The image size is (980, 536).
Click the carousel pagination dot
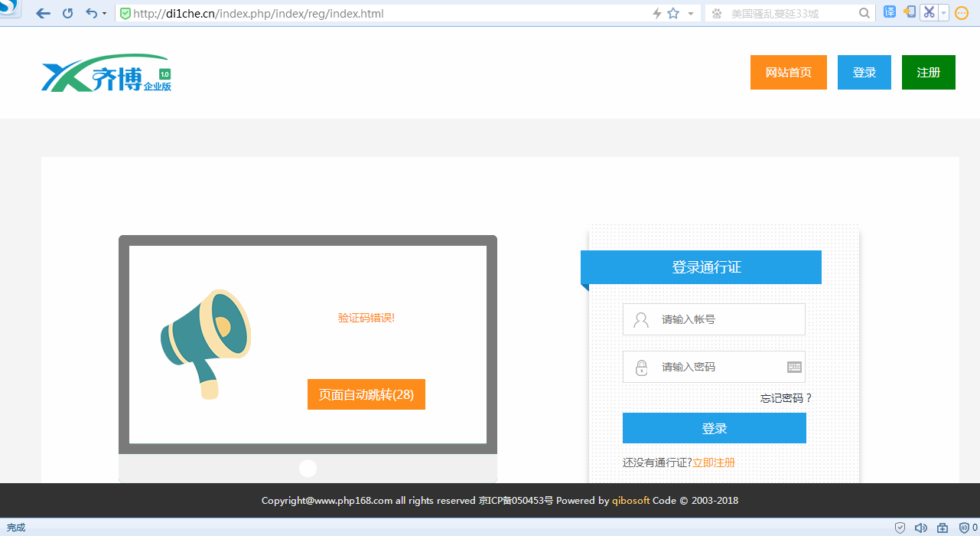308,468
